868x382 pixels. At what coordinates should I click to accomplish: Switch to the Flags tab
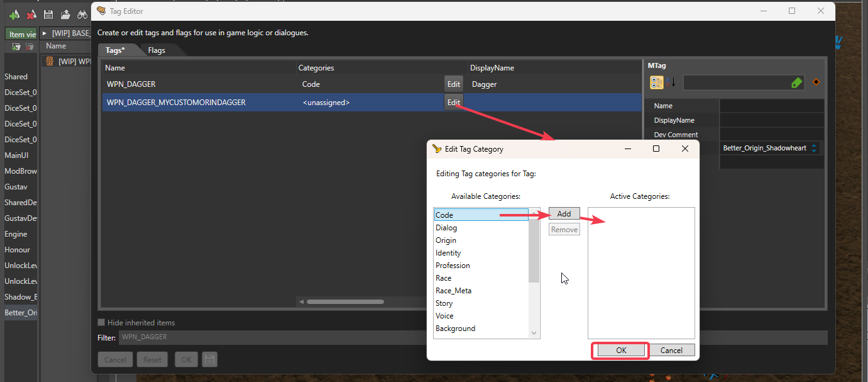click(157, 50)
